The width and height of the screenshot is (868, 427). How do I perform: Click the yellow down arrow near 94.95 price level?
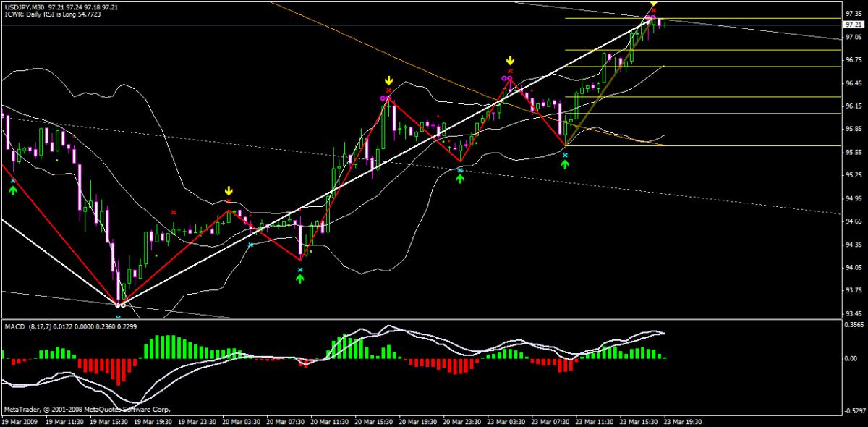(229, 191)
